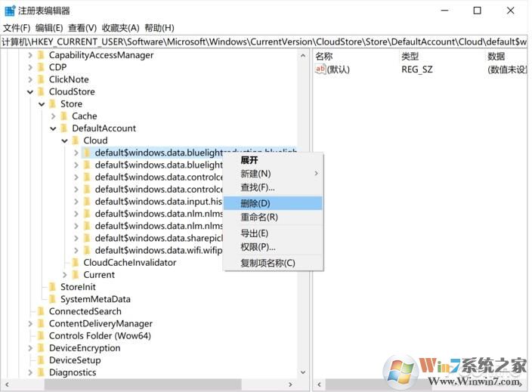Viewport: 532px width, 392px height.
Task: Choose 权限(P)... in the context menu
Action: click(x=273, y=247)
